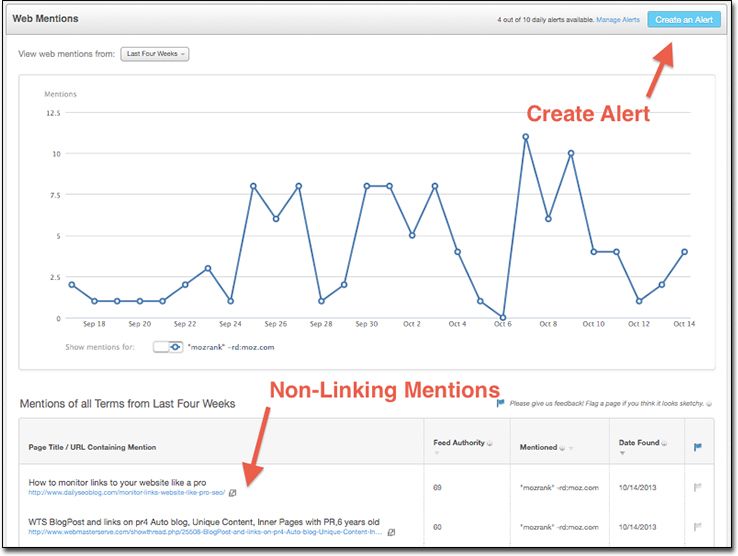Image resolution: width=738 pixels, height=556 pixels.
Task: Click the Oct 7 peak data point
Action: (525, 136)
